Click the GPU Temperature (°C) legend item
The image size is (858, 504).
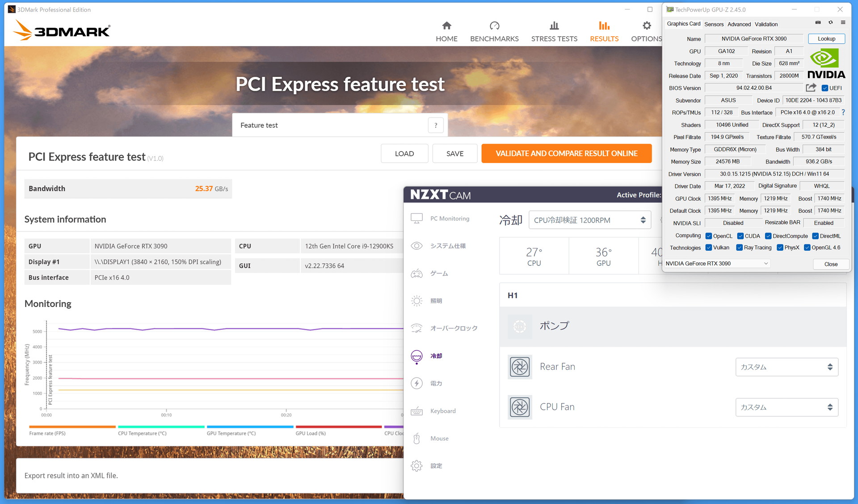250,431
